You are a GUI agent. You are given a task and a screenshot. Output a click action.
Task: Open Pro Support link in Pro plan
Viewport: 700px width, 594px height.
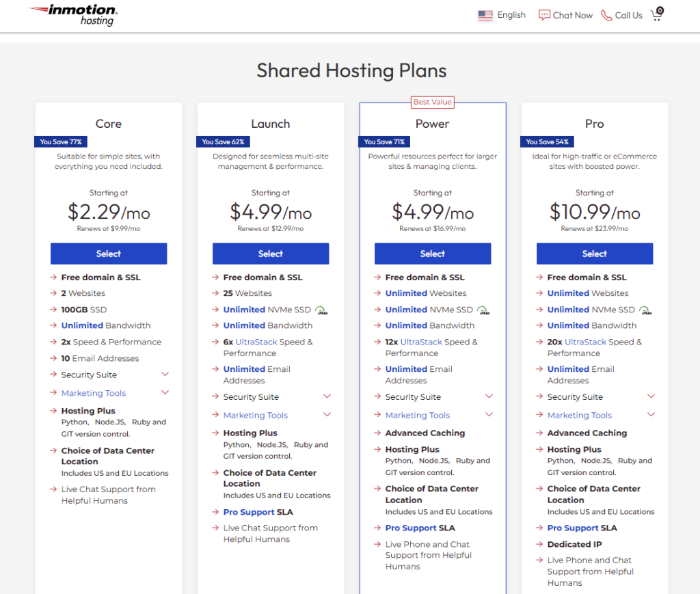pyautogui.click(x=573, y=528)
